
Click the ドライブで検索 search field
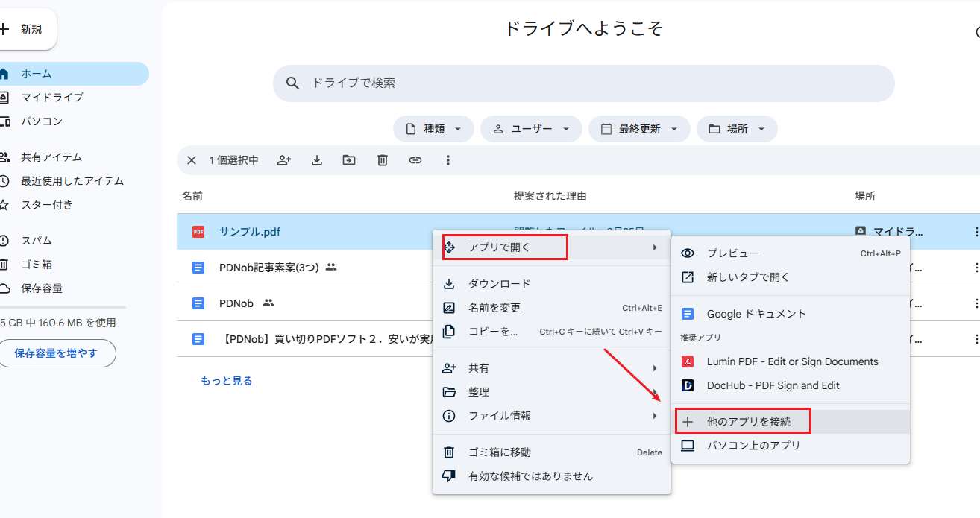tap(583, 83)
